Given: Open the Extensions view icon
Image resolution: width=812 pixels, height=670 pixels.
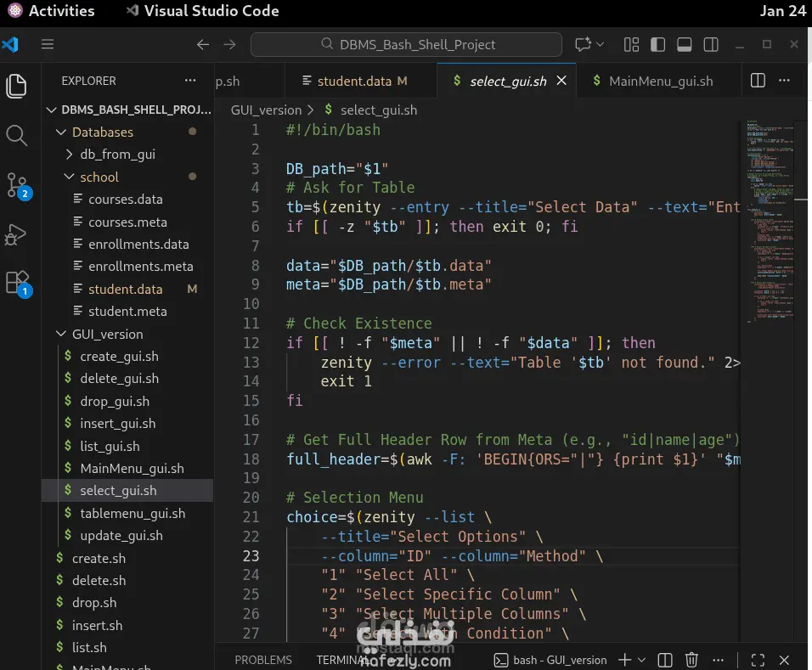Looking at the screenshot, I should tap(17, 283).
